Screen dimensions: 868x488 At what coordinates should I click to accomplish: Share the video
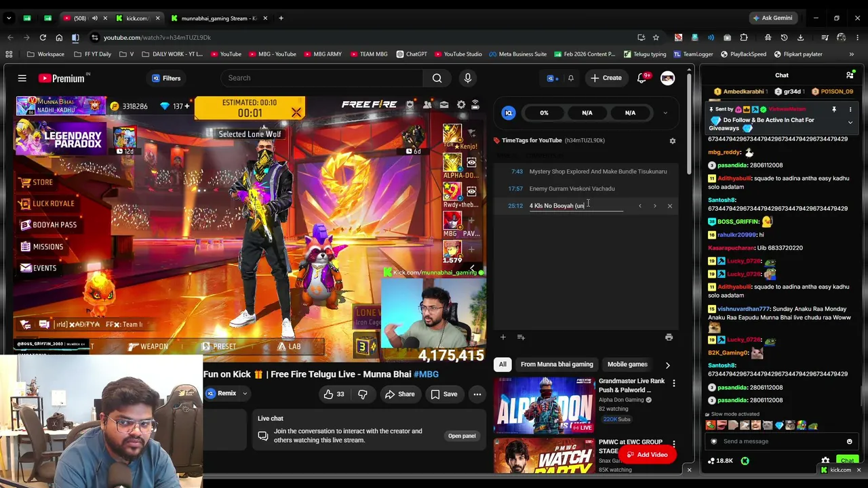coord(399,394)
